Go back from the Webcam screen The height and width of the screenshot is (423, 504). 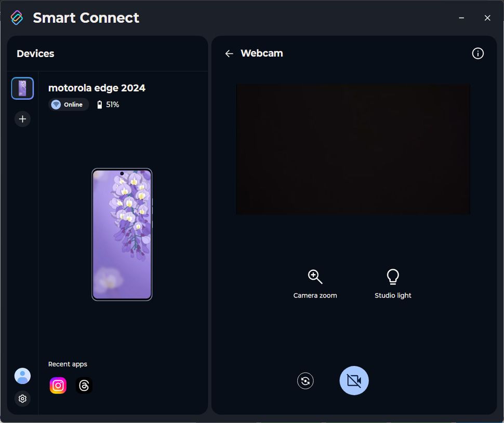coord(229,53)
